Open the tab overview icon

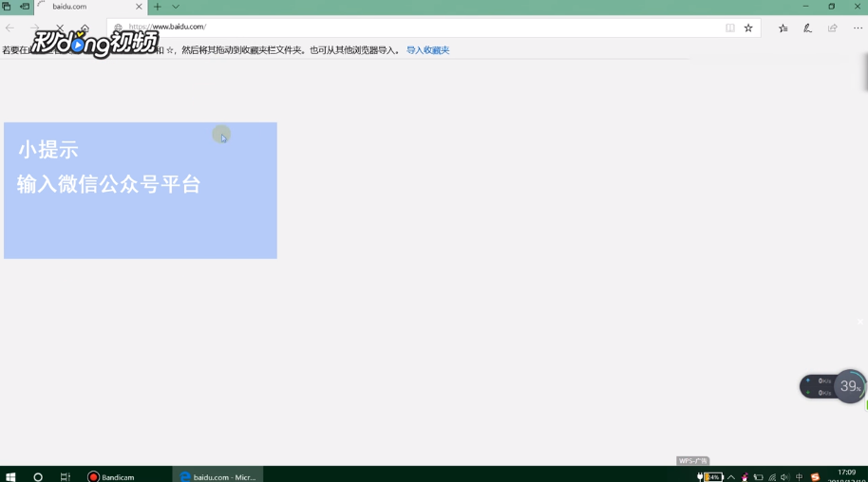coord(7,7)
